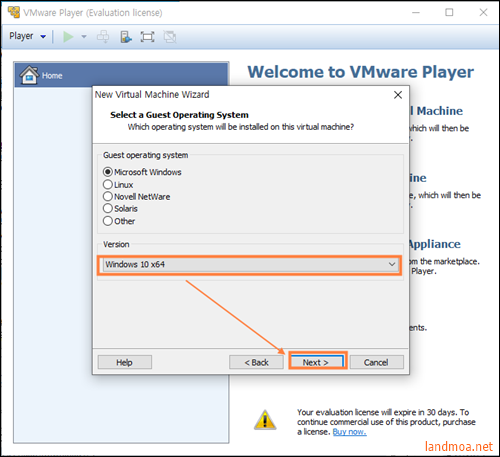This screenshot has height=457, width=500.
Task: Toggle full screen mode icon
Action: 147,37
